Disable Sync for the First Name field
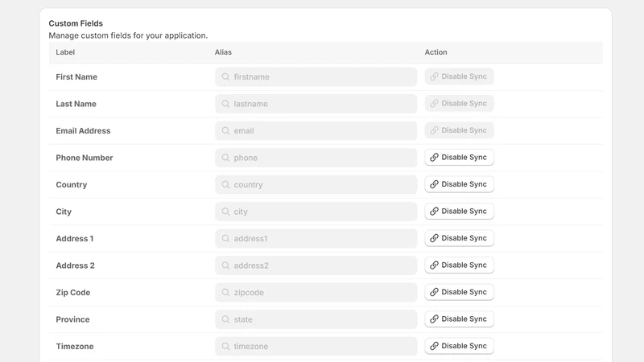644x362 pixels. (x=459, y=76)
